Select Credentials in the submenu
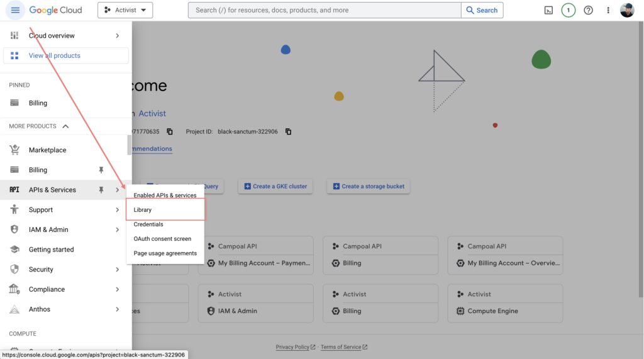Viewport: 644px width, 359px height. point(148,224)
